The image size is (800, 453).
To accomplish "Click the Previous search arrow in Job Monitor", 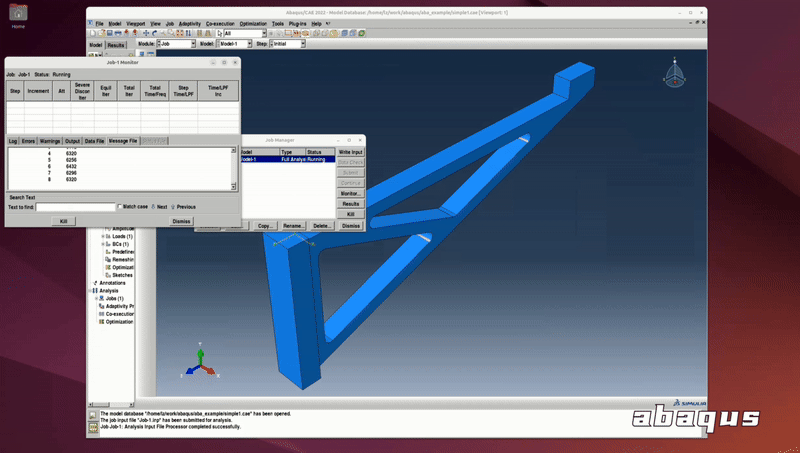I will click(x=173, y=207).
